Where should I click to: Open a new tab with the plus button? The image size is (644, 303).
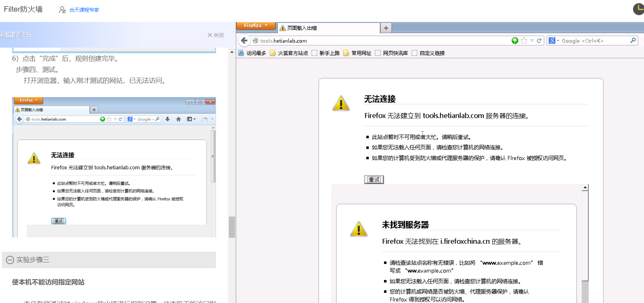tap(386, 28)
